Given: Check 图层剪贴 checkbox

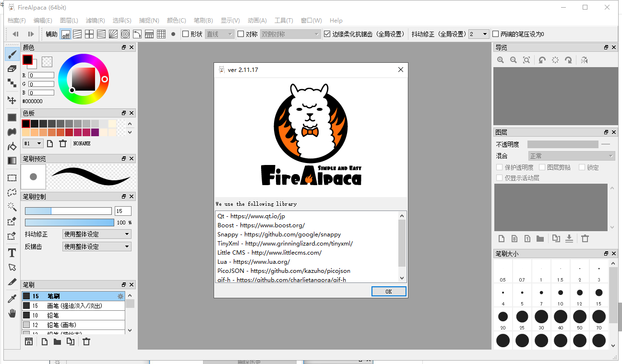Looking at the screenshot, I should click(542, 167).
